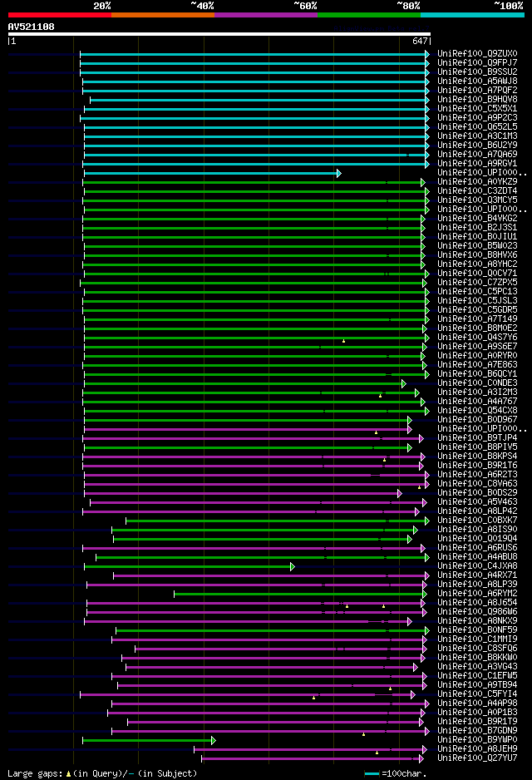Click the UniRef100_Q54CX8 label
This screenshot has width=532, height=780.
click(477, 411)
